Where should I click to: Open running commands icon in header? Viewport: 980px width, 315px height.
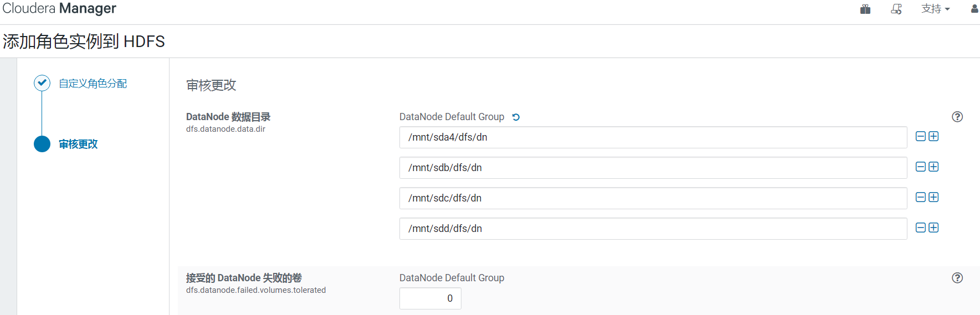(x=896, y=9)
